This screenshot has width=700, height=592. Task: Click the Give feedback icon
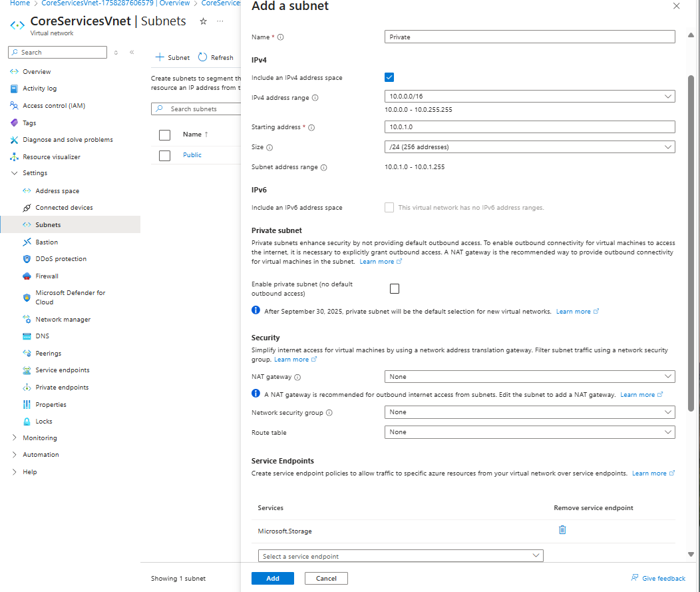click(635, 578)
